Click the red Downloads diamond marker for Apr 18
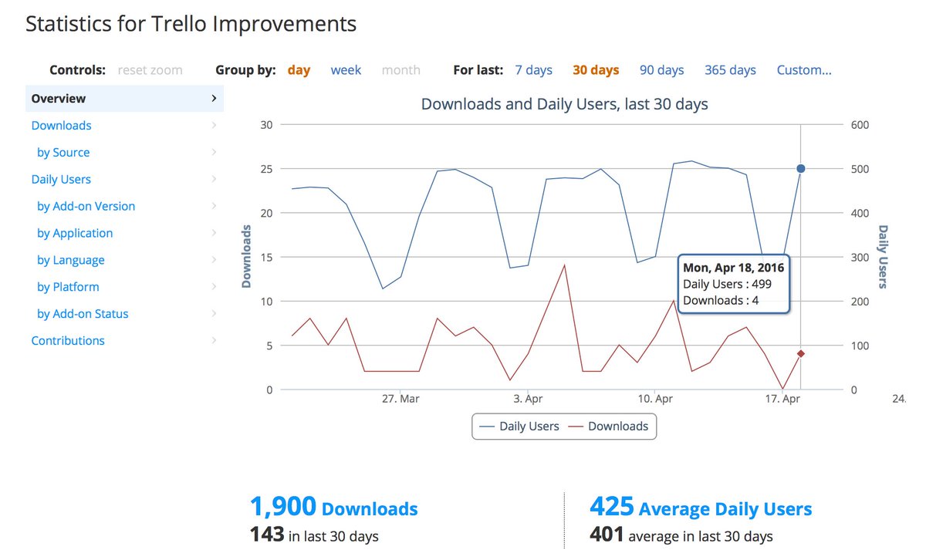The height and width of the screenshot is (560, 926). click(801, 353)
